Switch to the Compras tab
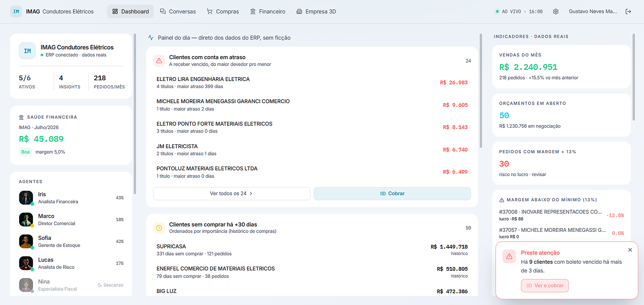 point(223,11)
